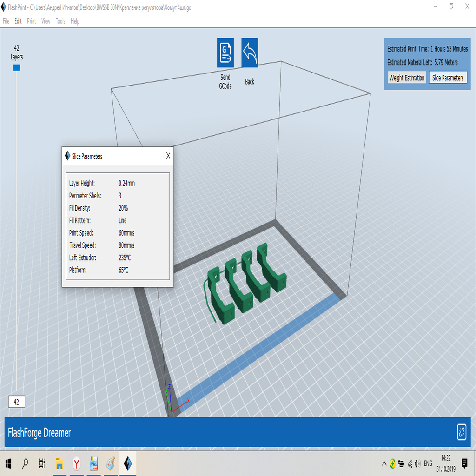The width and height of the screenshot is (476, 476).
Task: Open File Explorer from the taskbar
Action: pos(59,463)
